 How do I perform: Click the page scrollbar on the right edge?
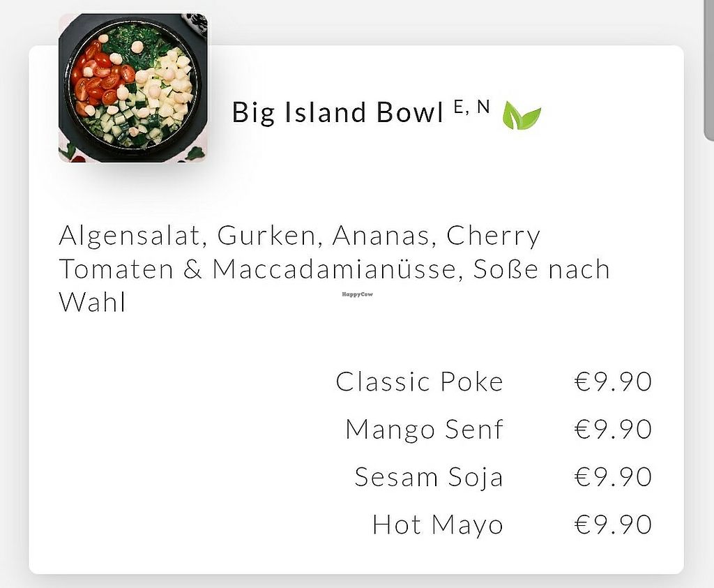pos(708,70)
